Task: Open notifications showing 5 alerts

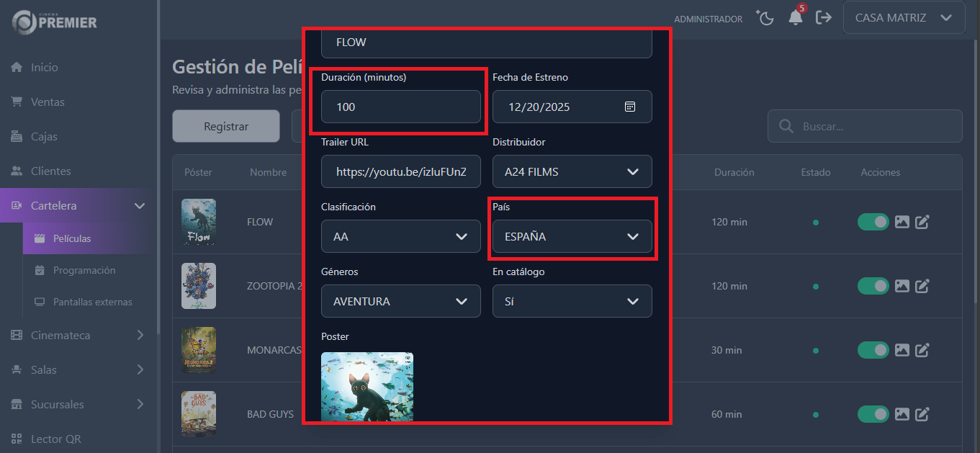Action: click(795, 19)
